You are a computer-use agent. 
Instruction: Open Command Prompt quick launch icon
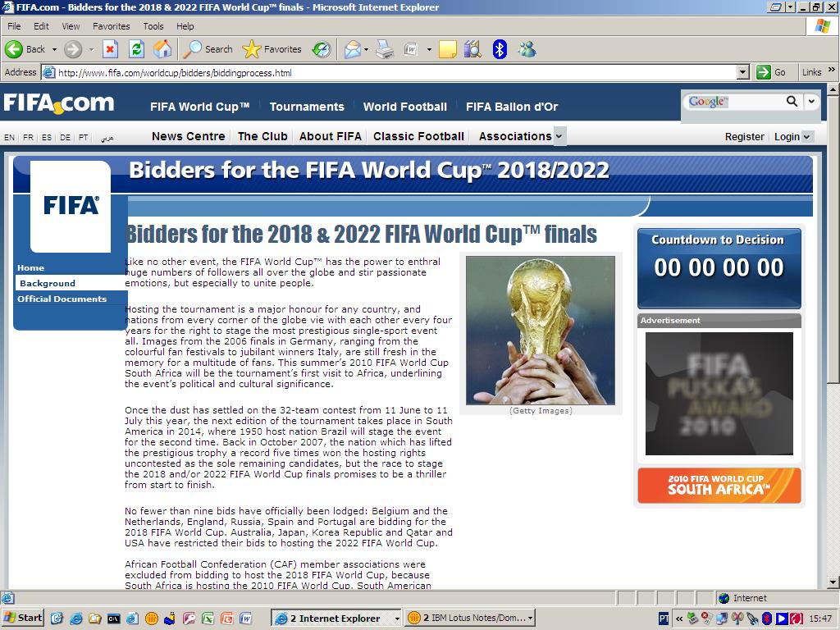(x=113, y=619)
